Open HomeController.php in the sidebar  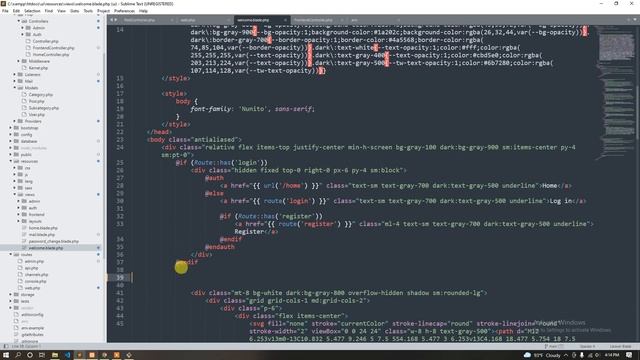pyautogui.click(x=51, y=54)
